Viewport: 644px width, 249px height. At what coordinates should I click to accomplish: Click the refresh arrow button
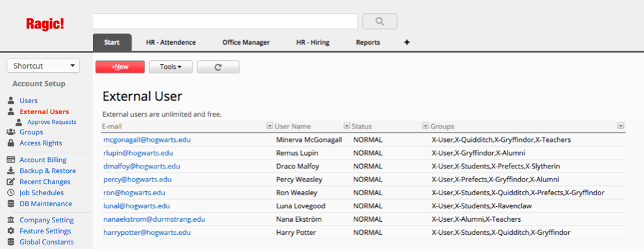pyautogui.click(x=218, y=67)
